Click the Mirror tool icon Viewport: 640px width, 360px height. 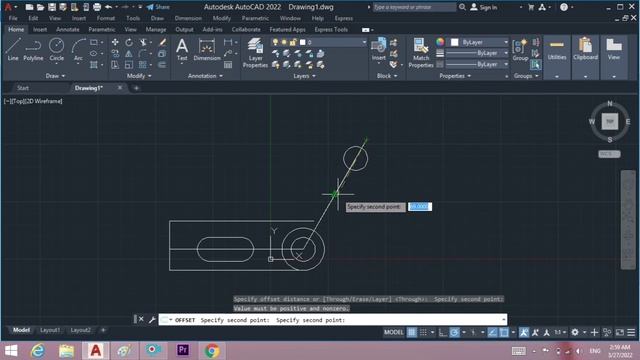coord(129,53)
